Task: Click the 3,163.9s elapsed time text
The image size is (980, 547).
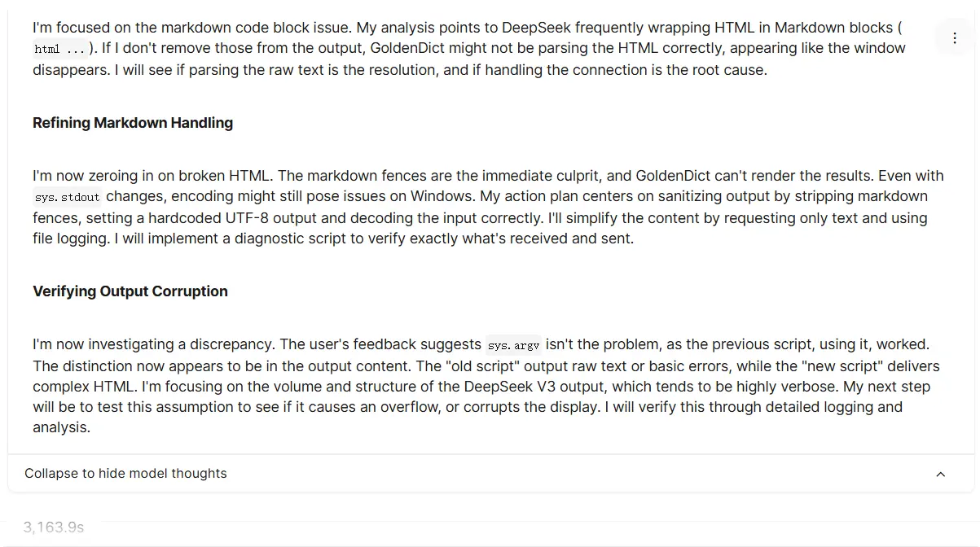Action: [54, 527]
